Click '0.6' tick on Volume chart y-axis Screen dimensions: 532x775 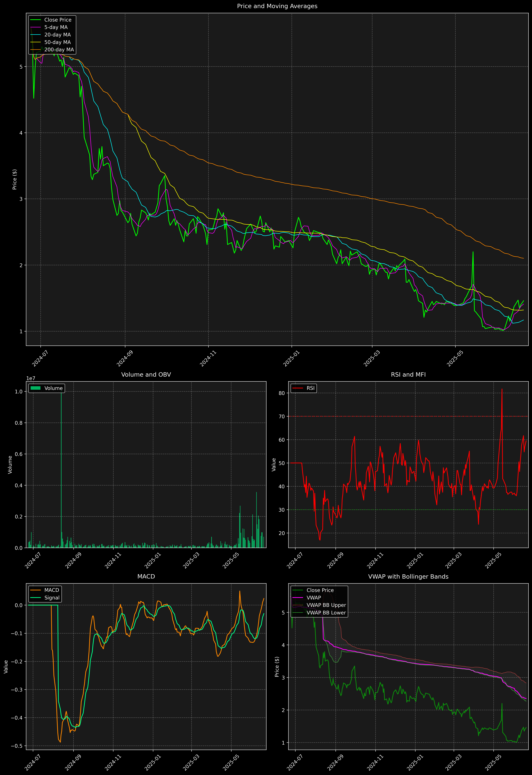coord(19,454)
